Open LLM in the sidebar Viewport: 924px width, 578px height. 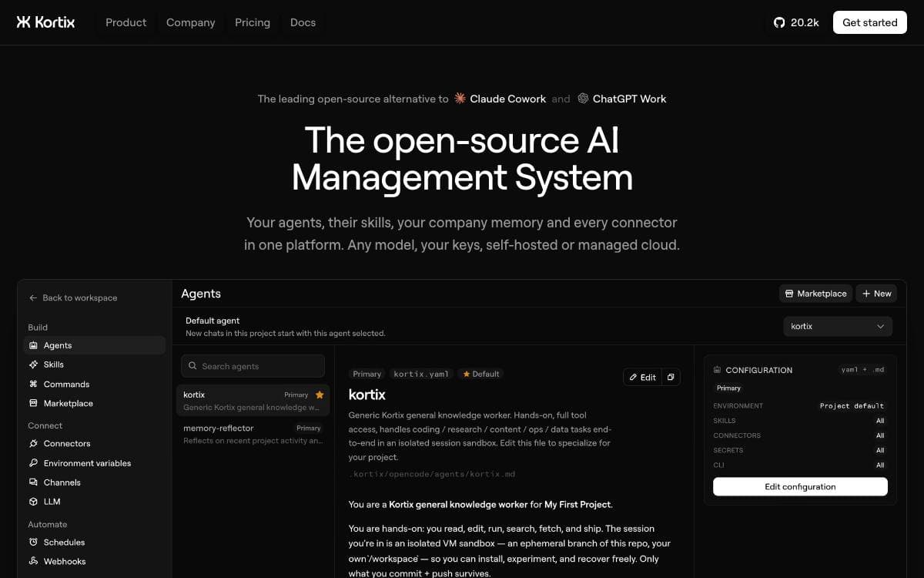pos(94,502)
